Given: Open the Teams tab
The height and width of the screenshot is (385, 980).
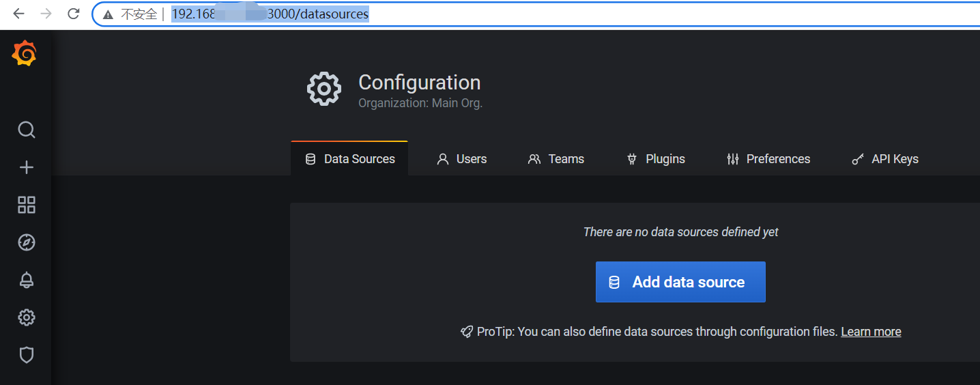Looking at the screenshot, I should click(x=556, y=159).
